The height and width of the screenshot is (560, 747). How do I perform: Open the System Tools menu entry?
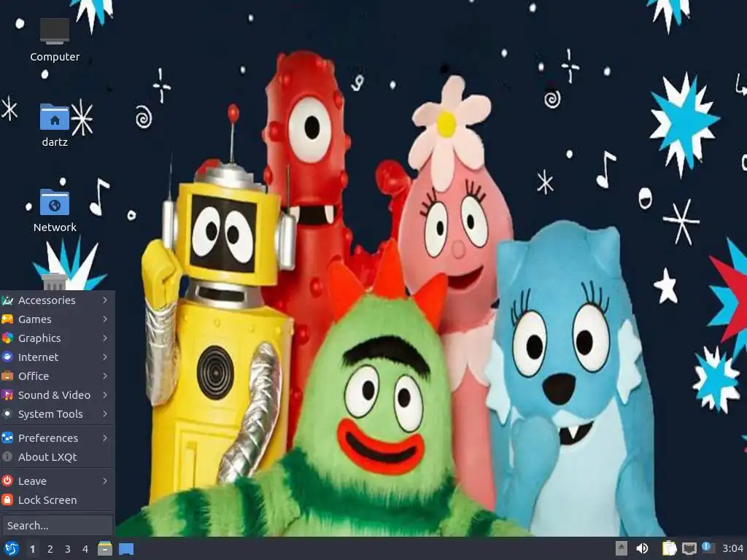57,414
